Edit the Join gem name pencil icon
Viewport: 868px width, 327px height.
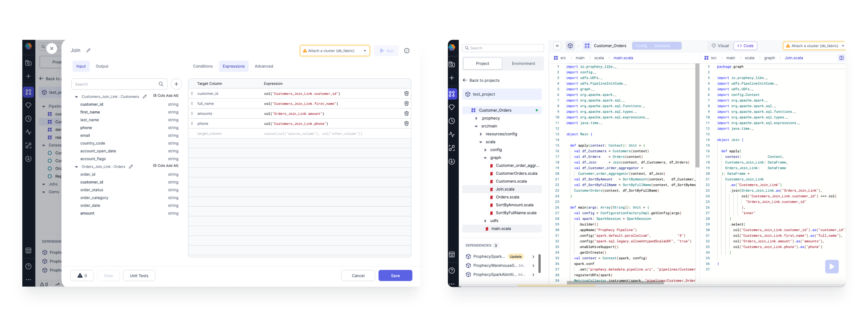[x=88, y=51]
